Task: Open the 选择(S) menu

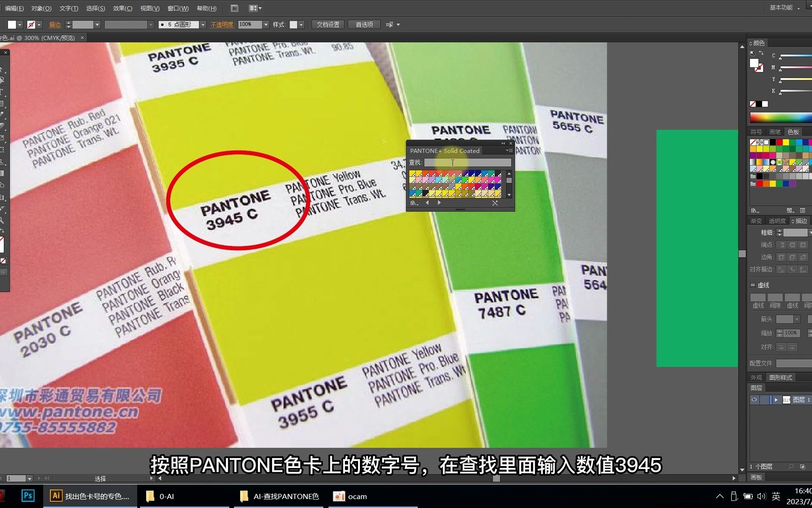Action: point(95,8)
